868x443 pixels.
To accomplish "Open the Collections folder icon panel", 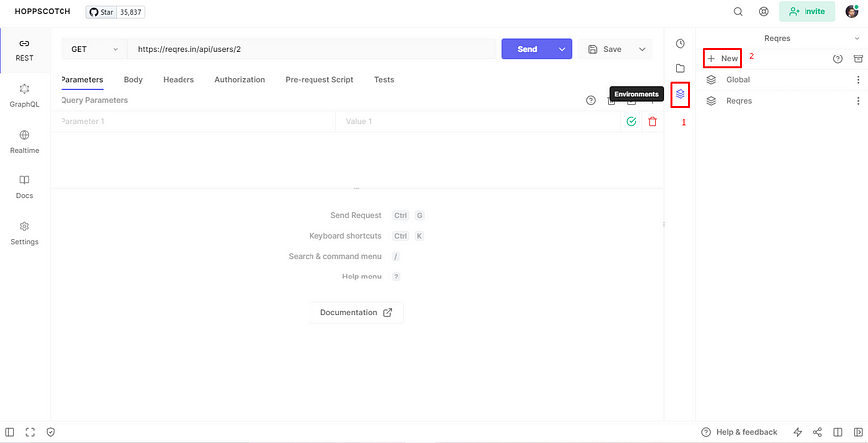I will tap(681, 68).
